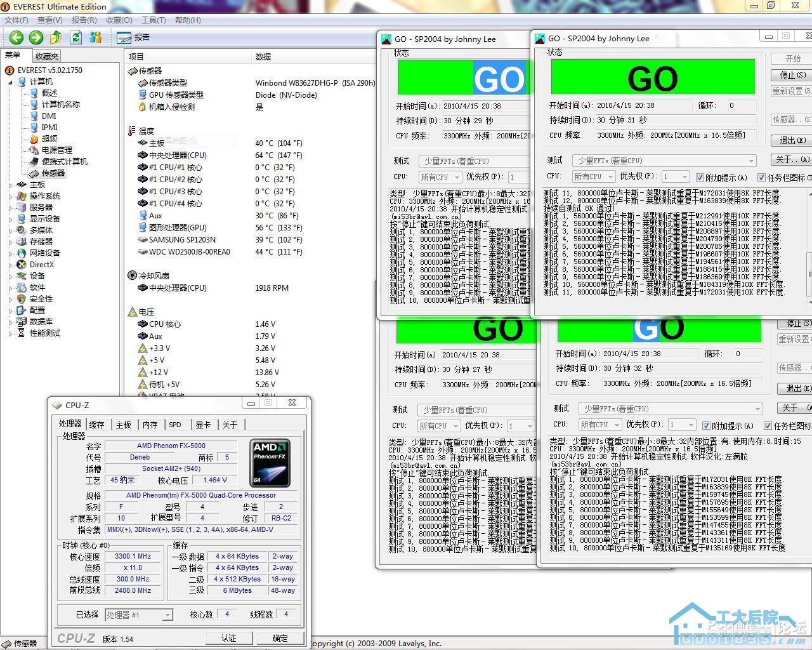The width and height of the screenshot is (812, 650).
Task: Click the 数据 column header in EVEREST
Action: point(263,56)
